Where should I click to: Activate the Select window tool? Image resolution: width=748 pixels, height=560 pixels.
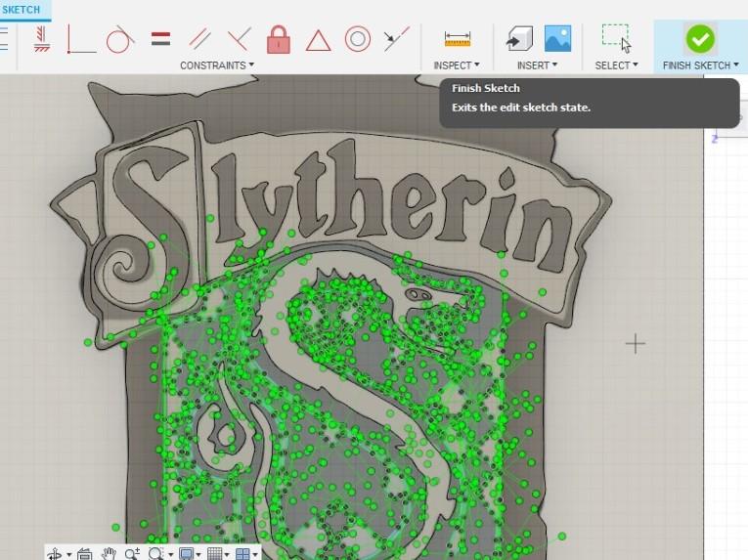click(x=616, y=38)
